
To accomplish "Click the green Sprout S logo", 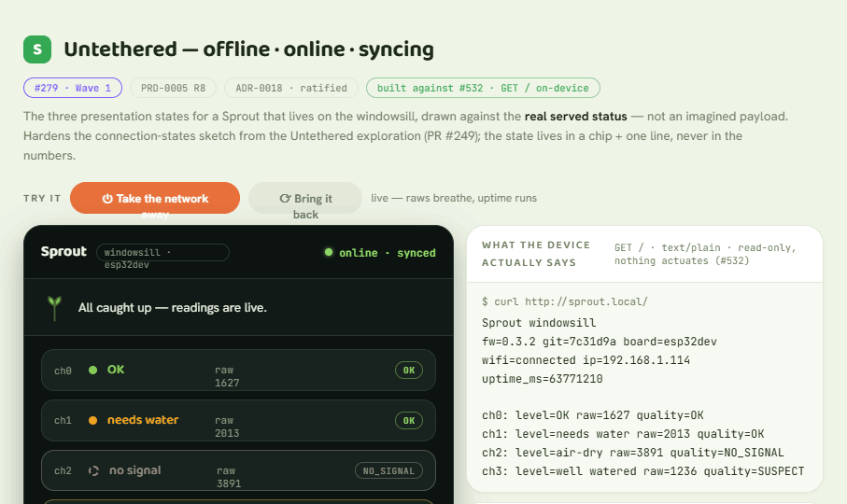I will point(37,49).
